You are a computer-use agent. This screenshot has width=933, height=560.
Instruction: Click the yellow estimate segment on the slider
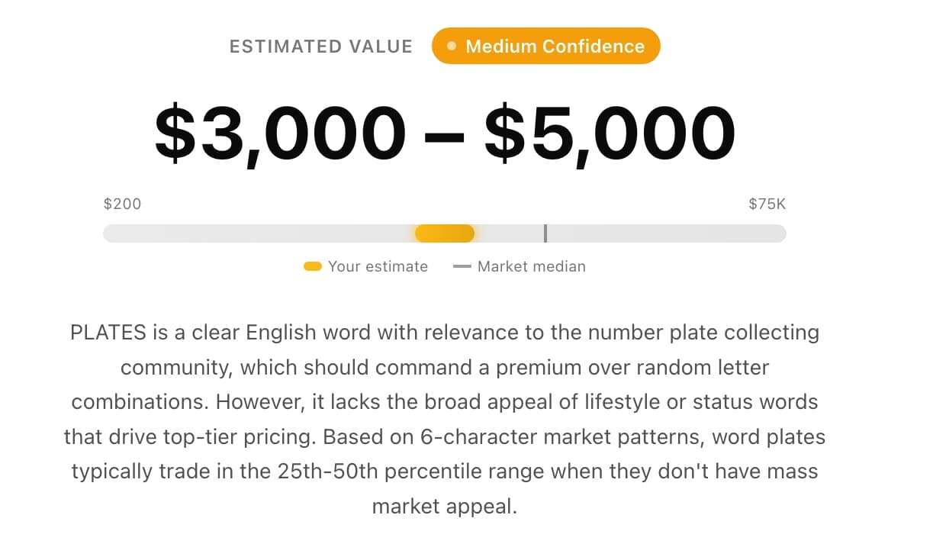tap(445, 233)
